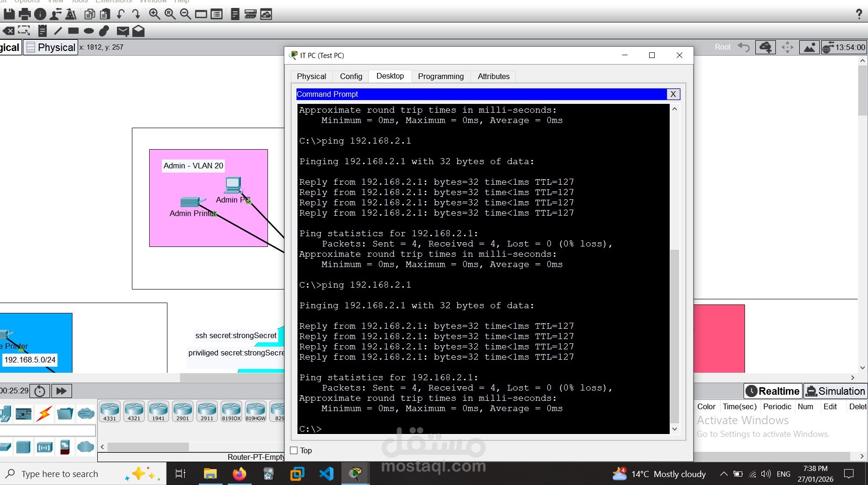Choose the Components device category
868x485 pixels.
pos(23,413)
